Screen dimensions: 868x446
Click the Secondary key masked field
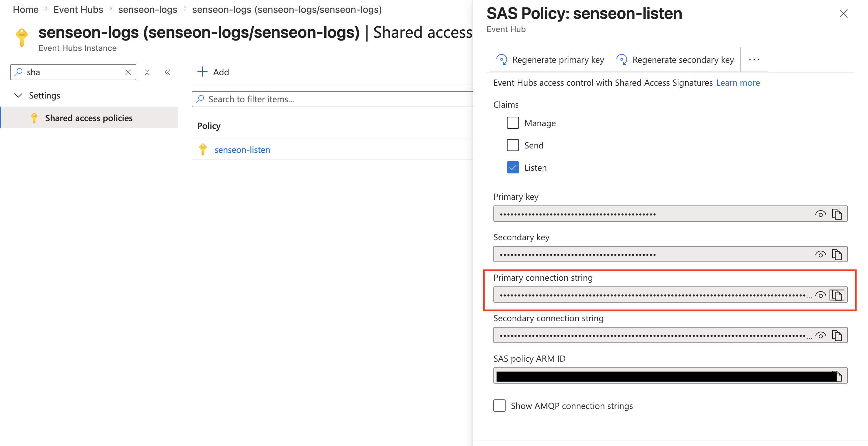[x=670, y=254]
